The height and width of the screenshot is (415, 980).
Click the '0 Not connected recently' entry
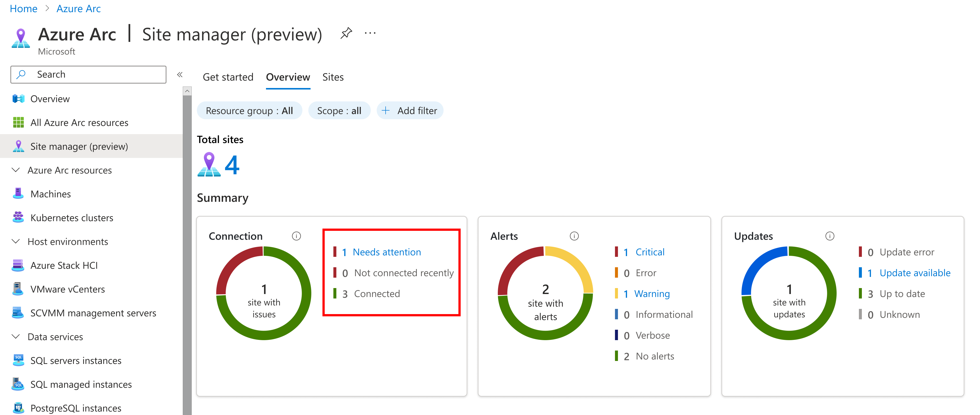click(393, 273)
